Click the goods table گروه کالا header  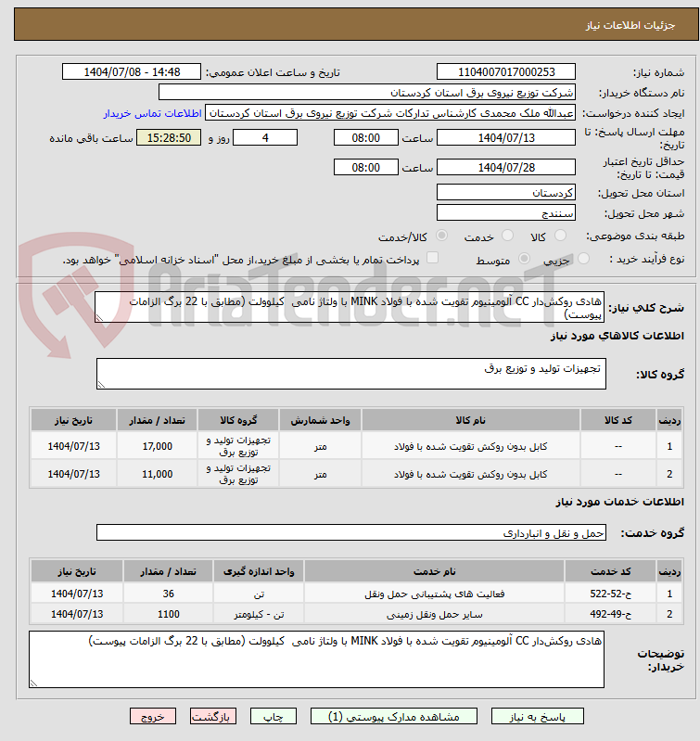coord(238,420)
